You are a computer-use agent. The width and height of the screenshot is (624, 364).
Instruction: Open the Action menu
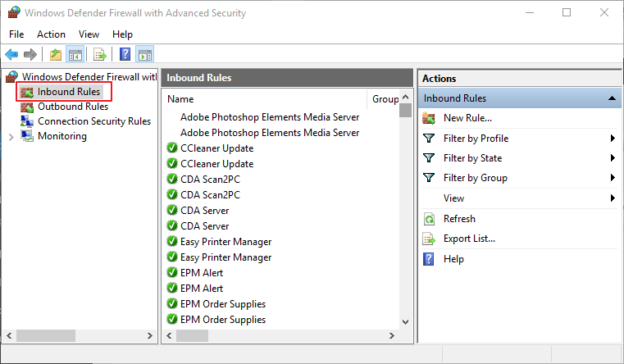(x=51, y=34)
